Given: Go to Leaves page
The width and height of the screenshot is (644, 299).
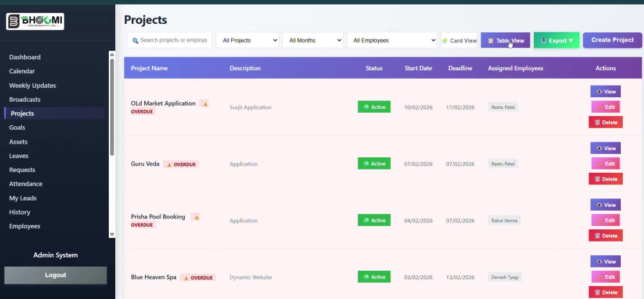Looking at the screenshot, I should pos(19,156).
